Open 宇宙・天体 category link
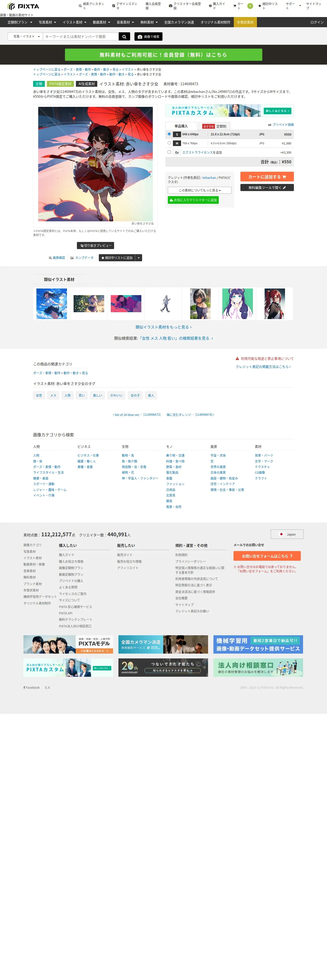Viewport: 327px width, 980px height. coord(218,455)
